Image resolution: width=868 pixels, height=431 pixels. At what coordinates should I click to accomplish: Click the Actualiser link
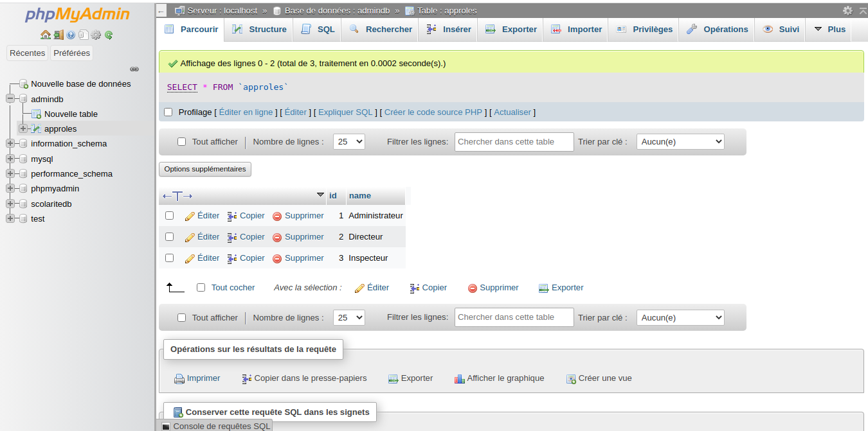(512, 112)
